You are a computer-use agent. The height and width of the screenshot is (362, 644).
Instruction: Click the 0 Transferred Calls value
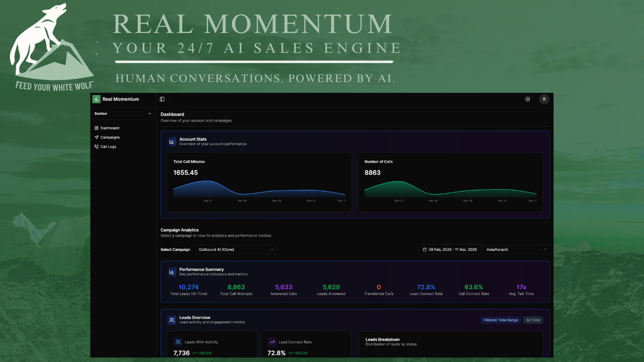pyautogui.click(x=379, y=287)
